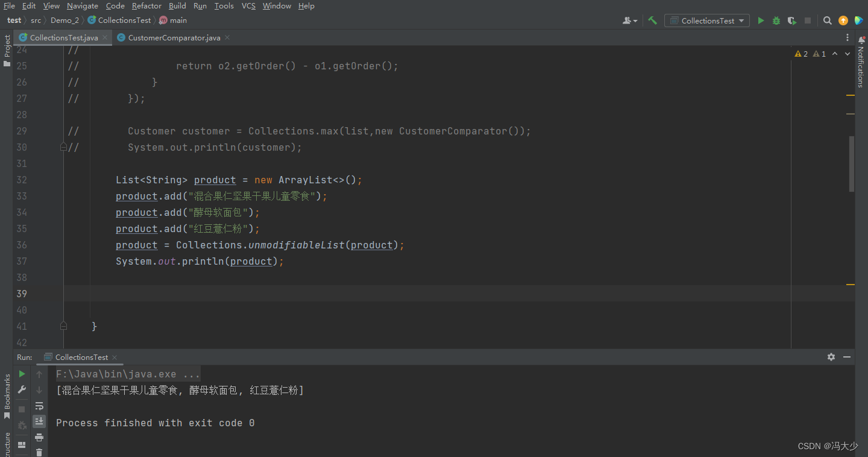Open the Code menu
Screen dimensions: 868x457
coord(115,5)
